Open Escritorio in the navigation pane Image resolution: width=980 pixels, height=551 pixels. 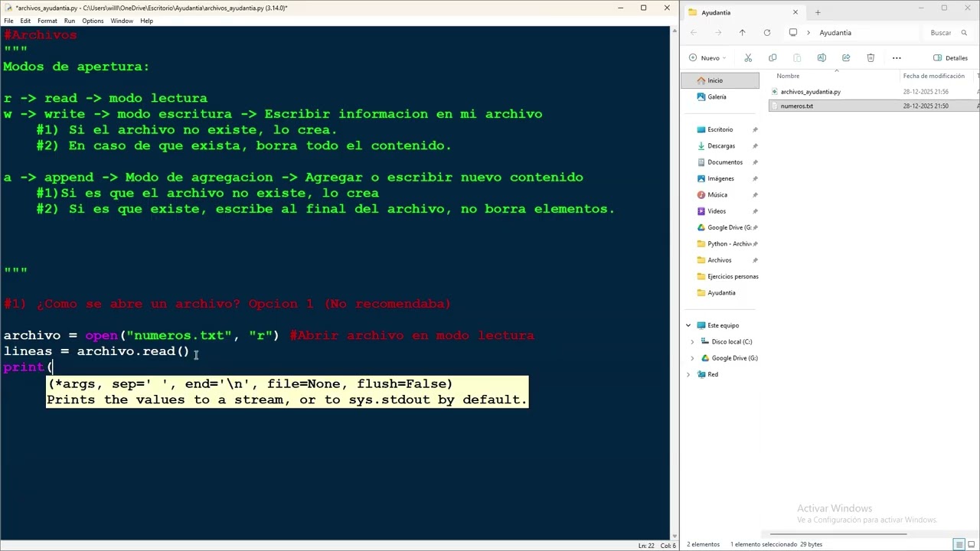[720, 129]
